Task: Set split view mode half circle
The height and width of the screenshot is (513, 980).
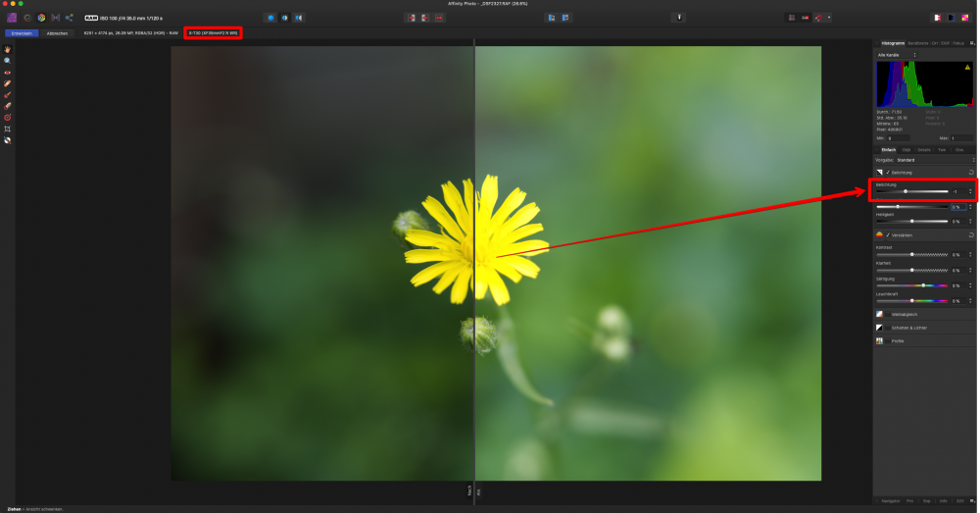Action: click(x=285, y=18)
